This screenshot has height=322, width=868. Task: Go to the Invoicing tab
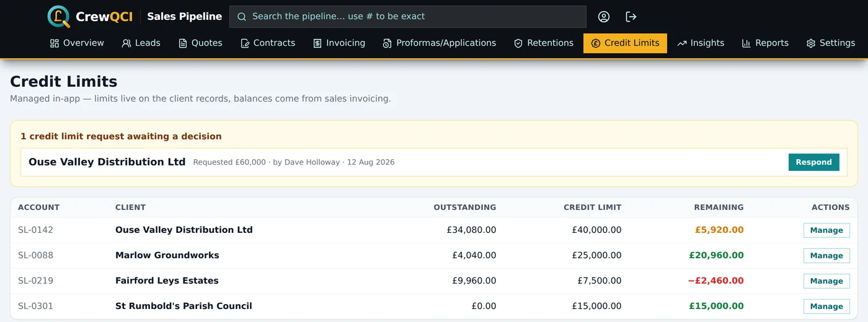pyautogui.click(x=339, y=43)
